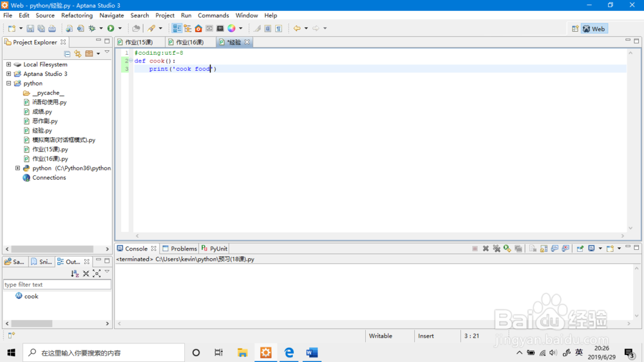Image resolution: width=644 pixels, height=362 pixels.
Task: Open Display Selected Console dropdown arrow
Action: tap(600, 249)
